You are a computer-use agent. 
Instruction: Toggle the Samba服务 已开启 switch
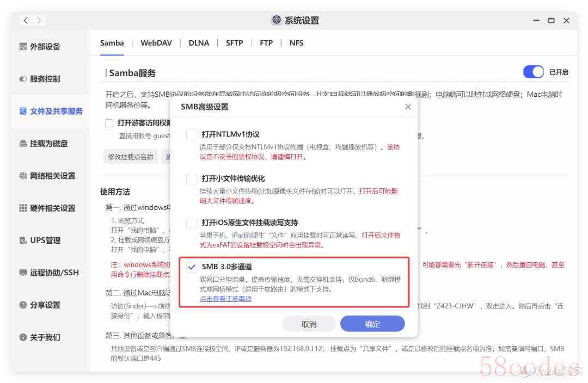coord(533,72)
